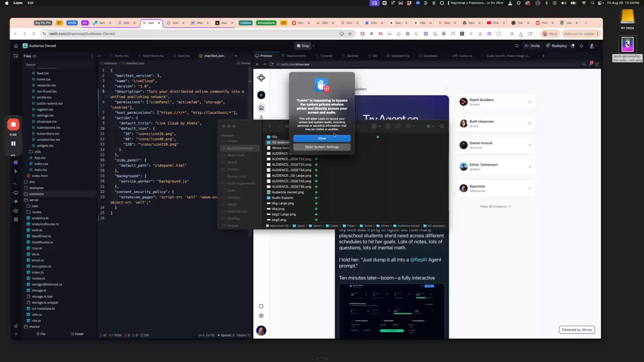The image size is (644, 362).
Task: Open Edit menu in macOS menu bar
Action: click(31, 3)
